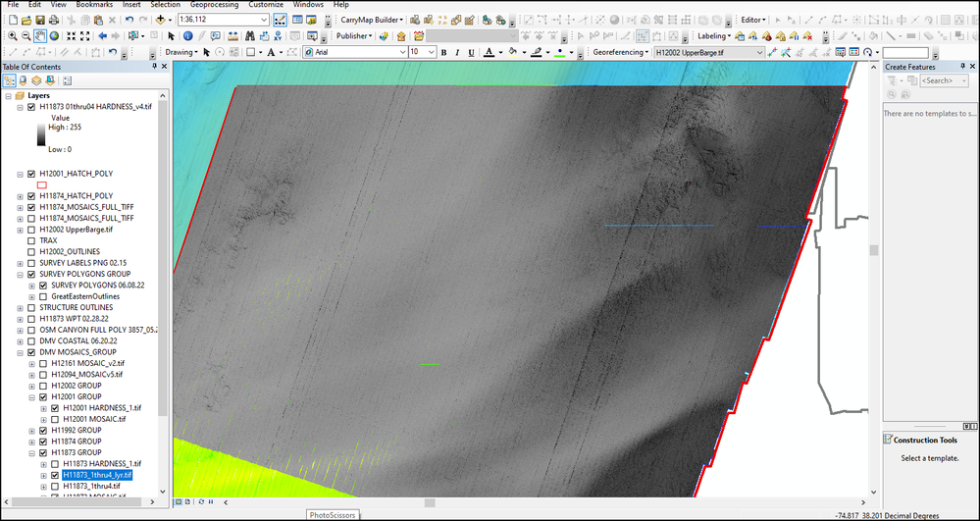Expand the H11874_HATCH_POLY layer tree
The image size is (980, 521).
21,196
